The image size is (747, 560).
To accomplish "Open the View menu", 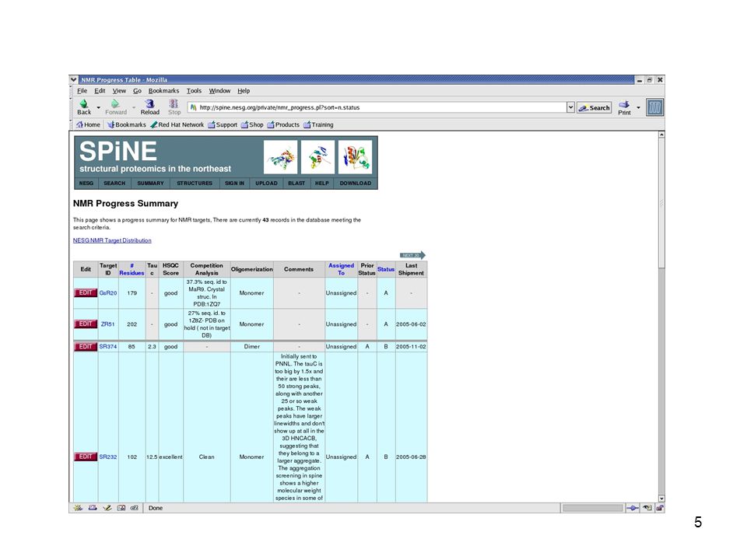I will (119, 91).
